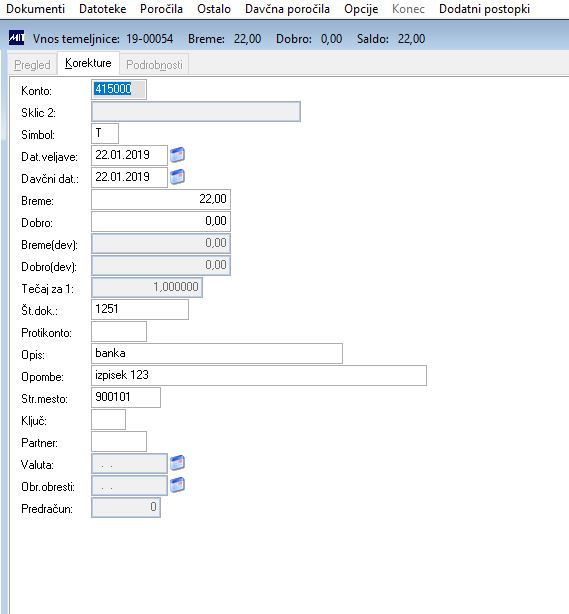
Task: Open calendar picker next to Obr.obresti
Action: pyautogui.click(x=177, y=485)
